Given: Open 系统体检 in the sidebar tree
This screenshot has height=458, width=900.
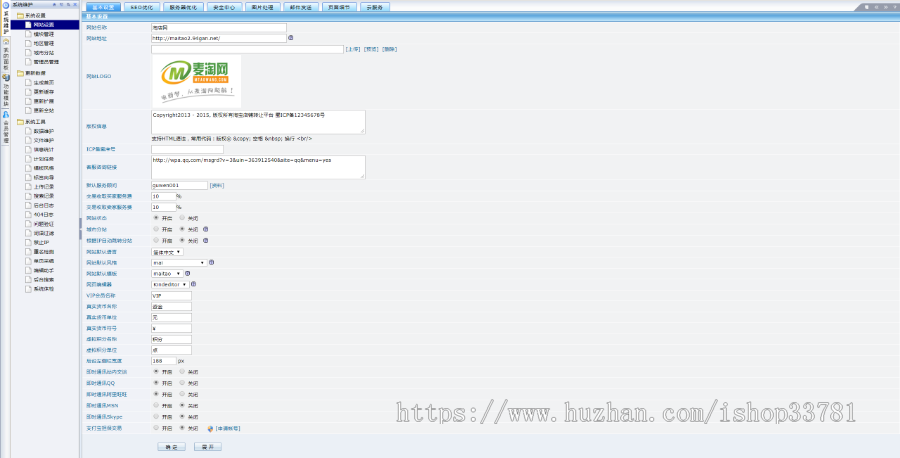Looking at the screenshot, I should [44, 289].
